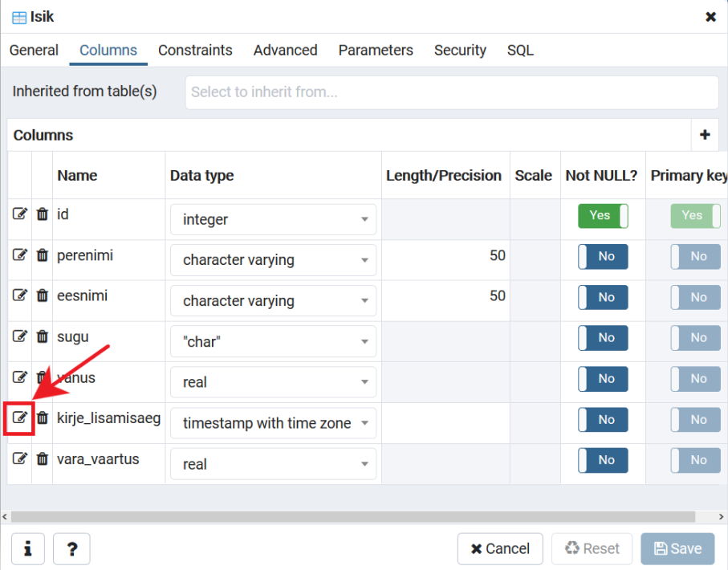
Task: Toggle Primary key for perenimi column
Action: tap(696, 256)
